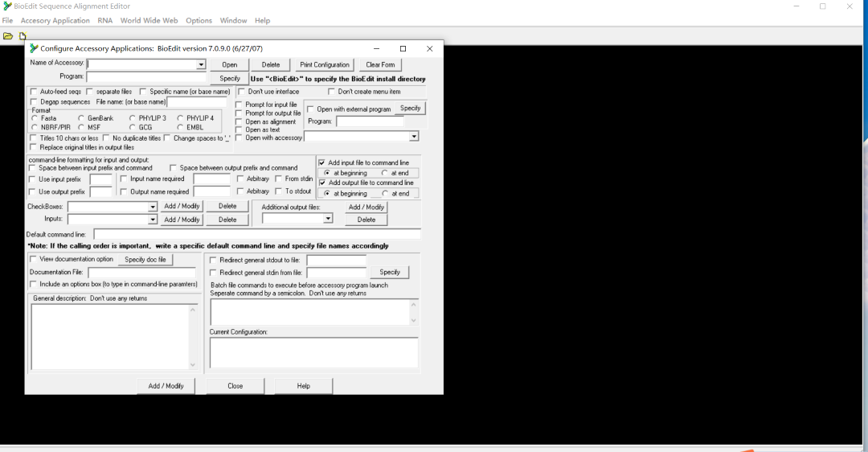Select 'at end' for input file
868x452 pixels.
(x=385, y=174)
